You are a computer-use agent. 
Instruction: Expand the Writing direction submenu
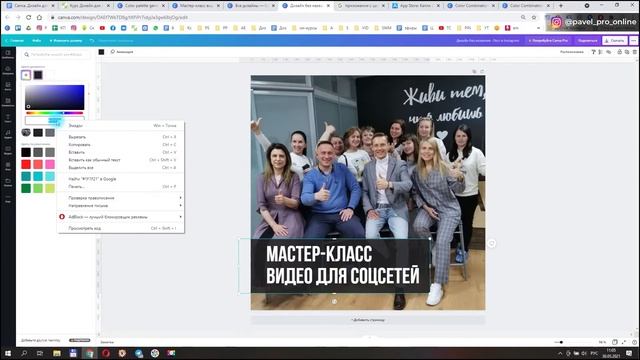(121, 206)
